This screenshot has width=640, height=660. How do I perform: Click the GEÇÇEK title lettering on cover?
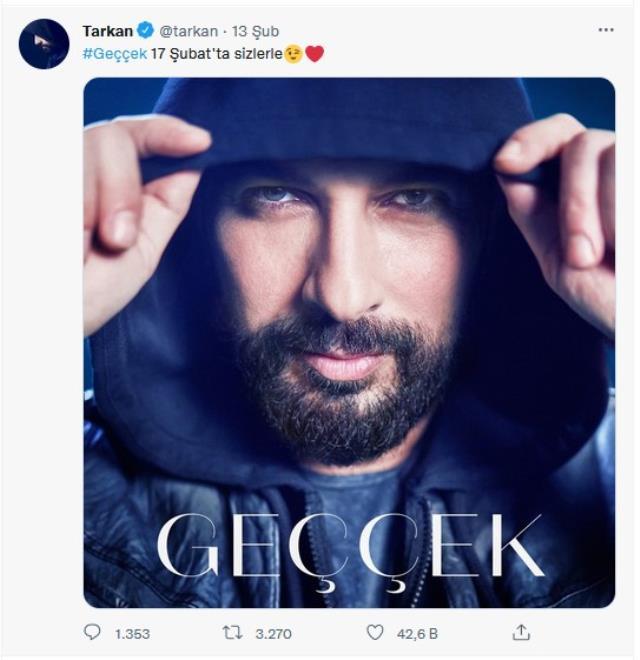pos(351,549)
